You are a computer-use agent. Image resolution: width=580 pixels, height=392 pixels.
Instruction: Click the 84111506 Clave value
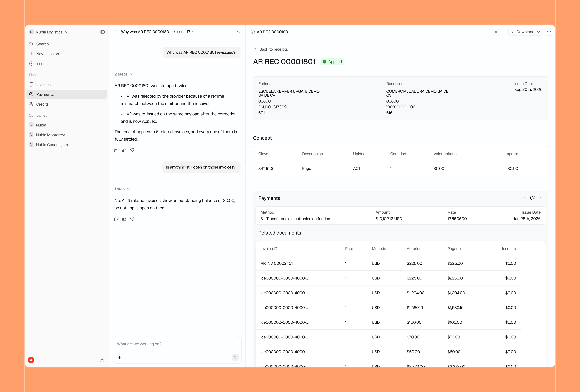(266, 169)
